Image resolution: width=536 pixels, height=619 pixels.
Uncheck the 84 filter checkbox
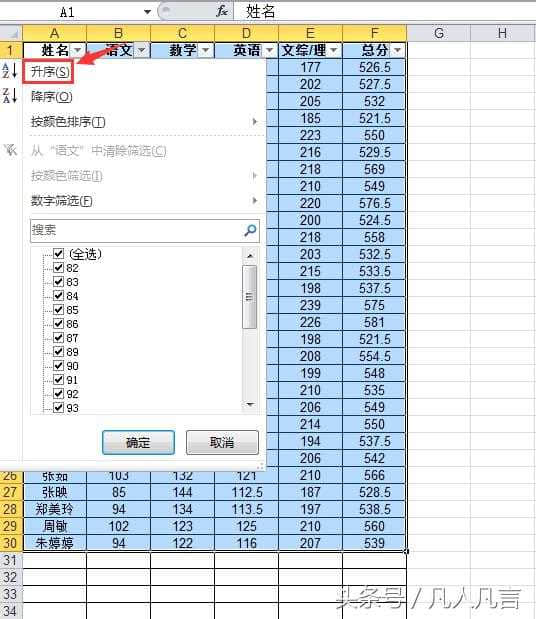(x=58, y=296)
